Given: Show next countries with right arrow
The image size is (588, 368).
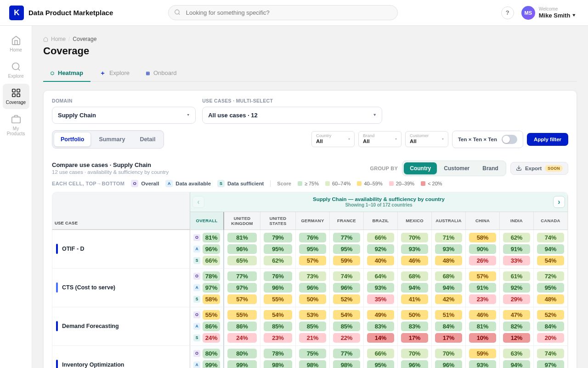Looking at the screenshot, I should click(559, 202).
